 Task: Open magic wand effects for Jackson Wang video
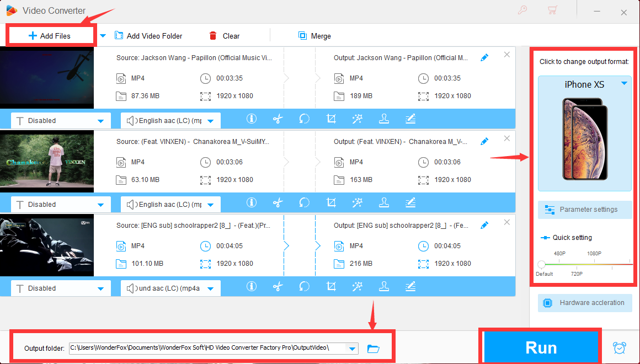[358, 119]
